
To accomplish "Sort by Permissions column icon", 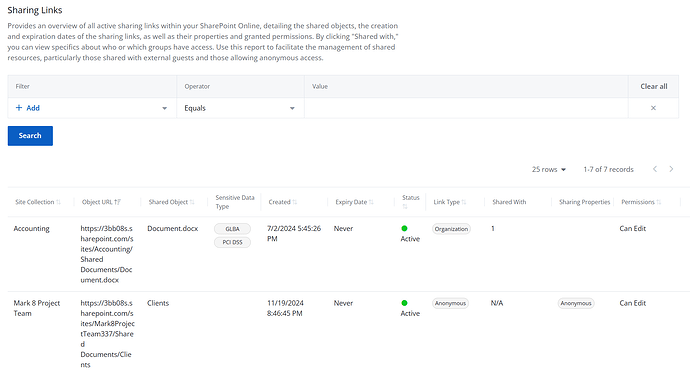I will point(659,202).
